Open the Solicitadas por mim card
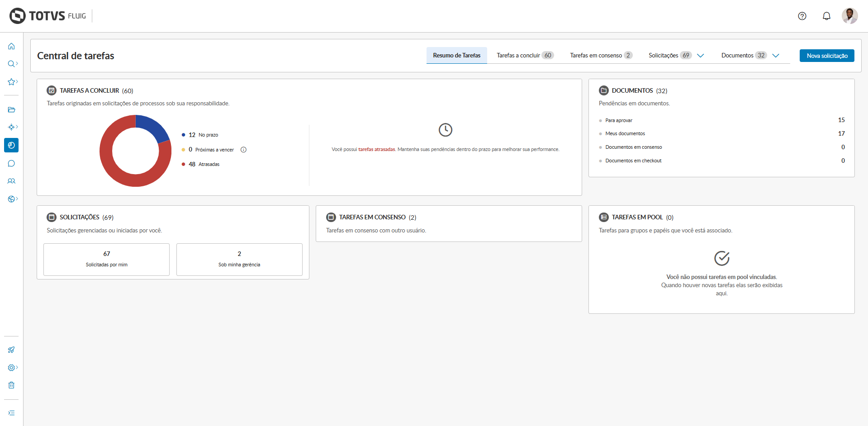 107,259
